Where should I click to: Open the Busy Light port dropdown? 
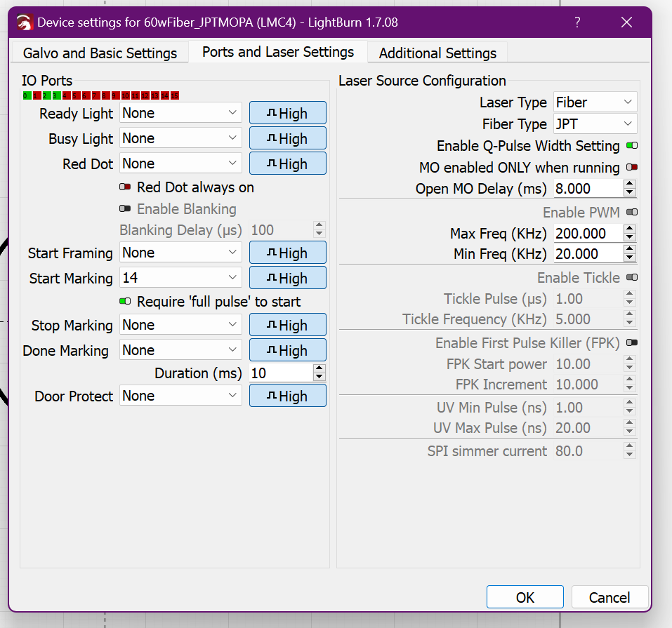click(x=180, y=138)
